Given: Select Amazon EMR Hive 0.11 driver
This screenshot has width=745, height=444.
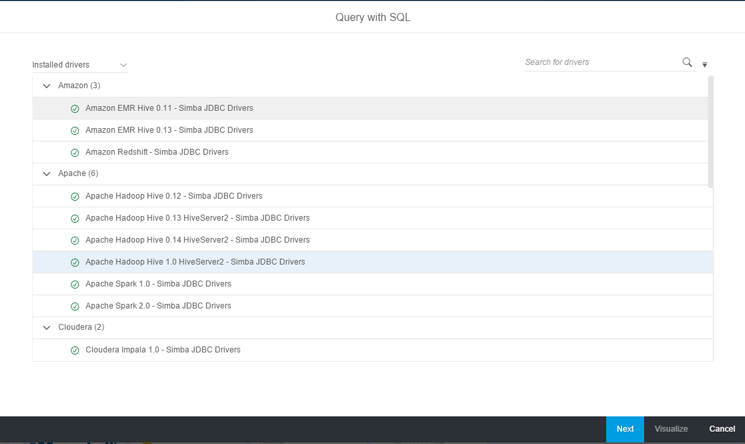Looking at the screenshot, I should tap(169, 108).
